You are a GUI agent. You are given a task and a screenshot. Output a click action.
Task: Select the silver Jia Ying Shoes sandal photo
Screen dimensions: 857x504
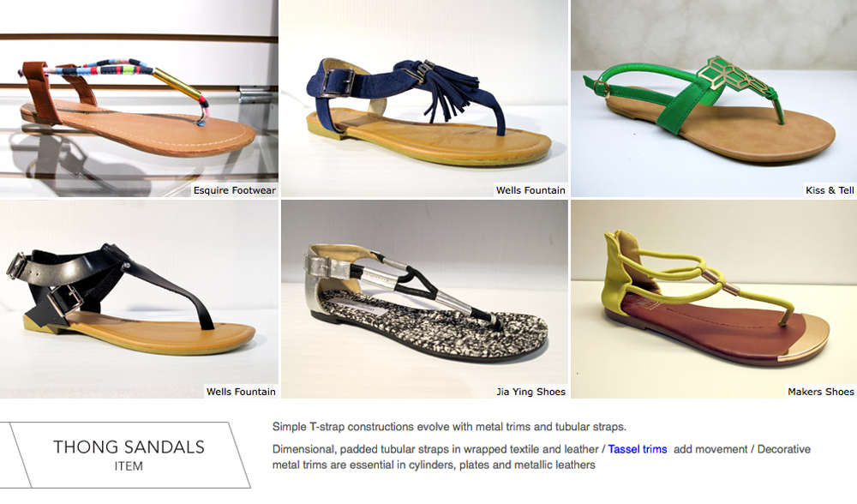pos(425,299)
